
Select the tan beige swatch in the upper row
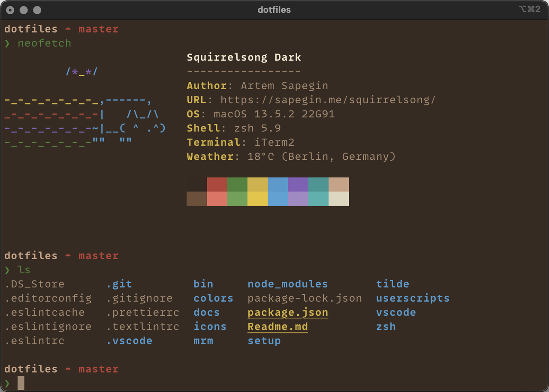tap(339, 184)
